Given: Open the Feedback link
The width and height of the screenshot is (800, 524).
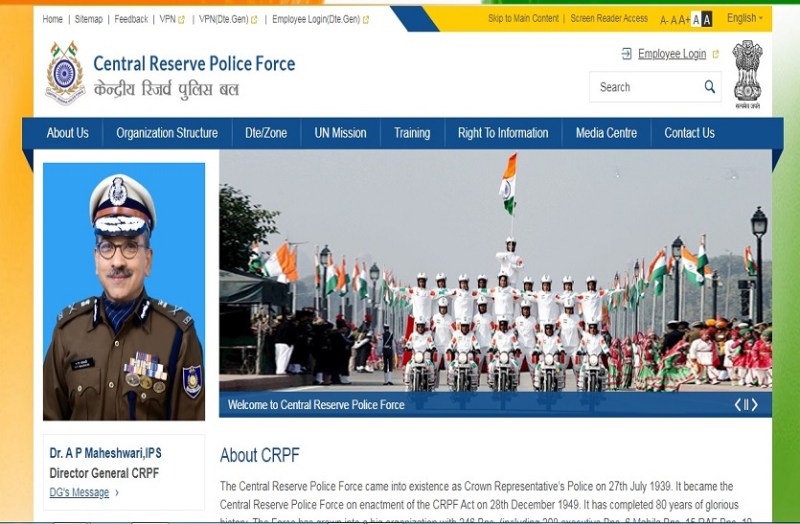Looking at the screenshot, I should [131, 19].
